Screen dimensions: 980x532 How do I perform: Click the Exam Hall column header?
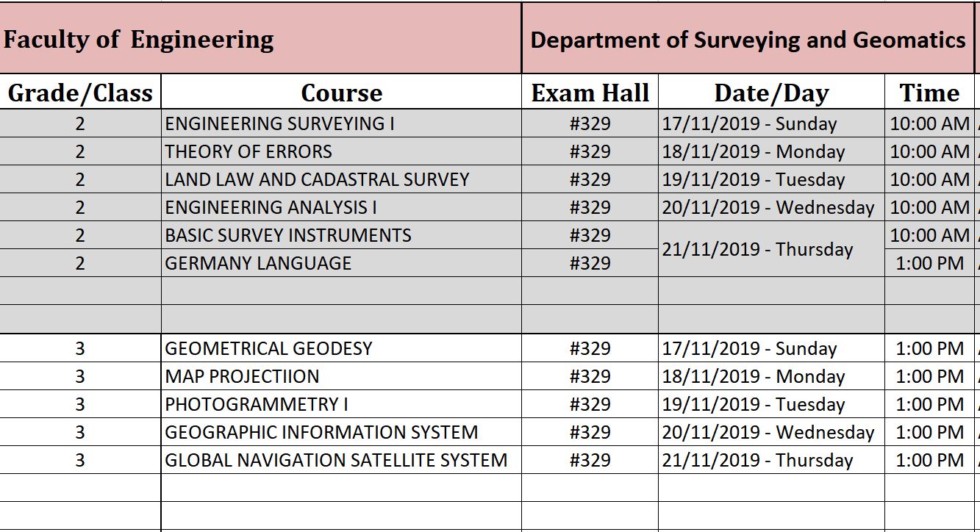coord(590,93)
